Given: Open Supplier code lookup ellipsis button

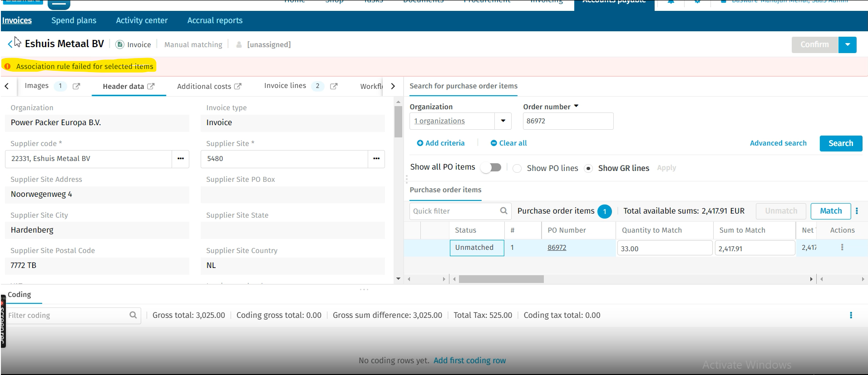Looking at the screenshot, I should point(181,159).
